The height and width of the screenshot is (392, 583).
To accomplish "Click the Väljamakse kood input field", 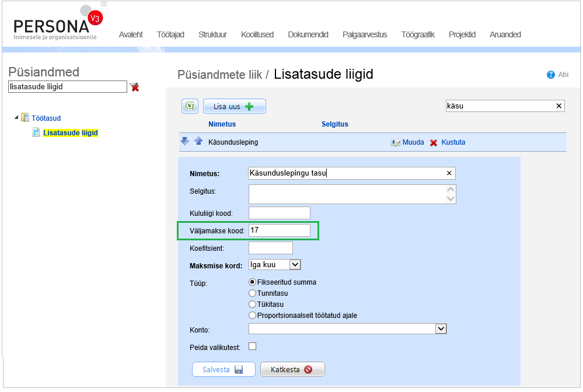I will click(x=279, y=230).
